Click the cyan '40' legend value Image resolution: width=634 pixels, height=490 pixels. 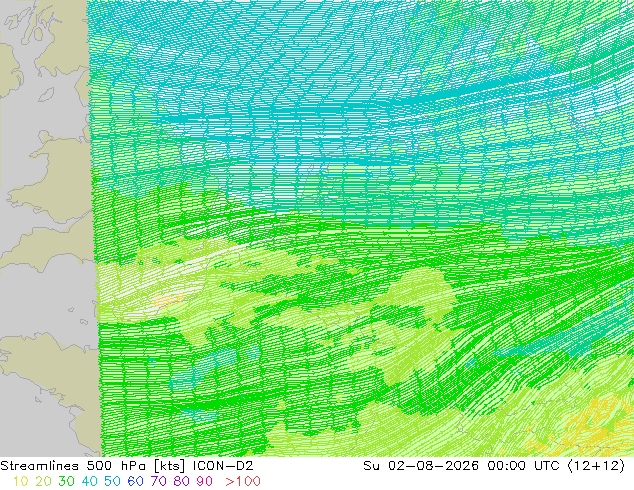click(89, 482)
